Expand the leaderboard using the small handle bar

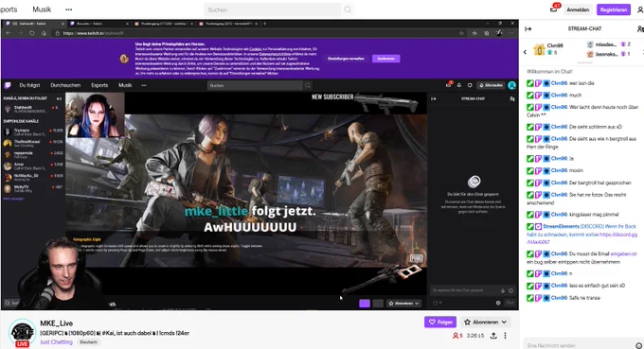(584, 62)
